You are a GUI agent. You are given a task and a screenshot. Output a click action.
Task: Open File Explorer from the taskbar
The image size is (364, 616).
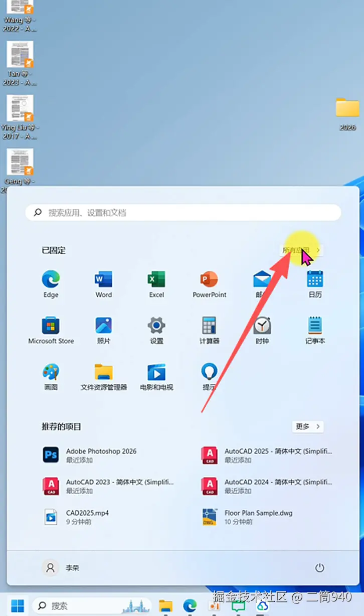pos(165,606)
